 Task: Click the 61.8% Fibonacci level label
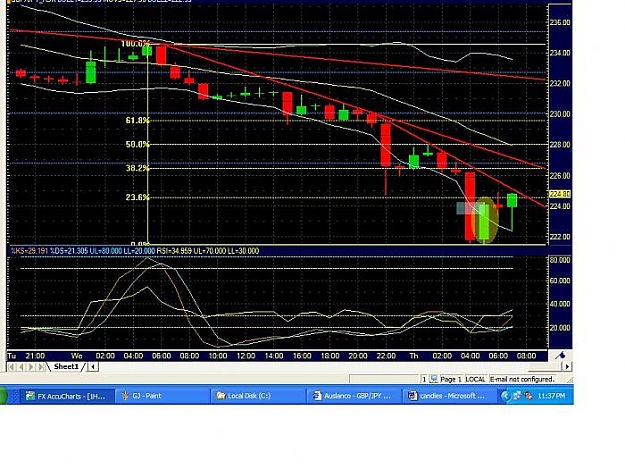tap(138, 120)
